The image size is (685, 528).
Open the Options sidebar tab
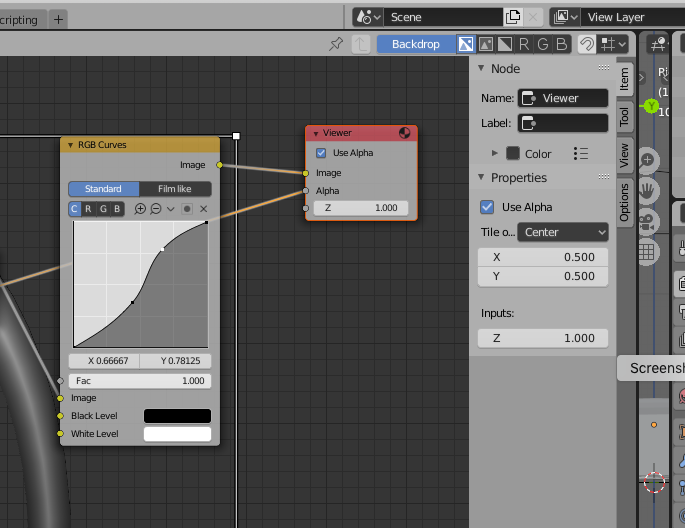[x=624, y=202]
